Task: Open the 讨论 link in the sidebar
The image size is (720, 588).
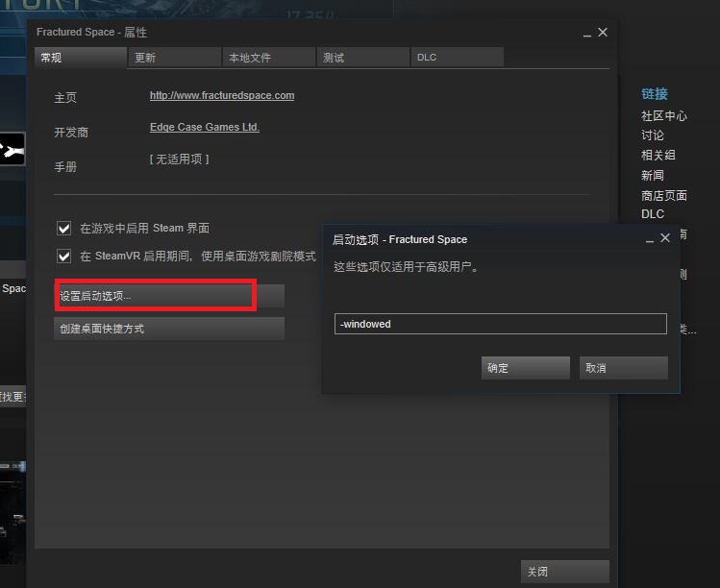Action: click(x=653, y=135)
